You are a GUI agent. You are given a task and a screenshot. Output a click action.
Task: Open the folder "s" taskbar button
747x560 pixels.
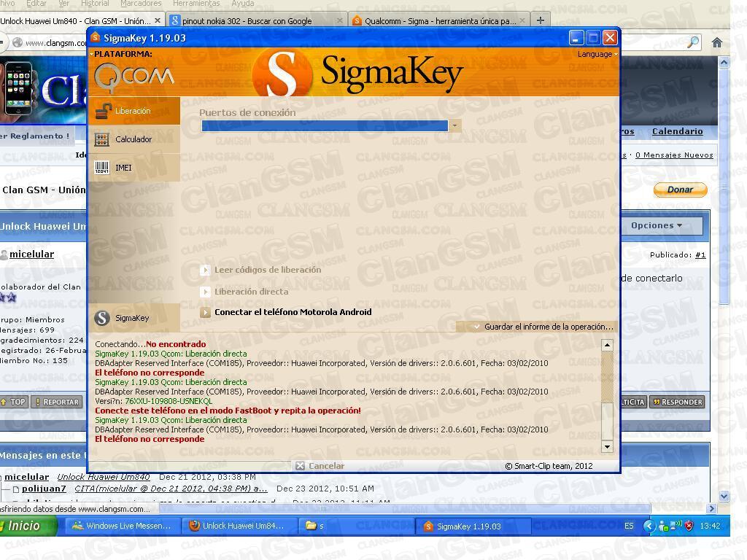(x=357, y=526)
